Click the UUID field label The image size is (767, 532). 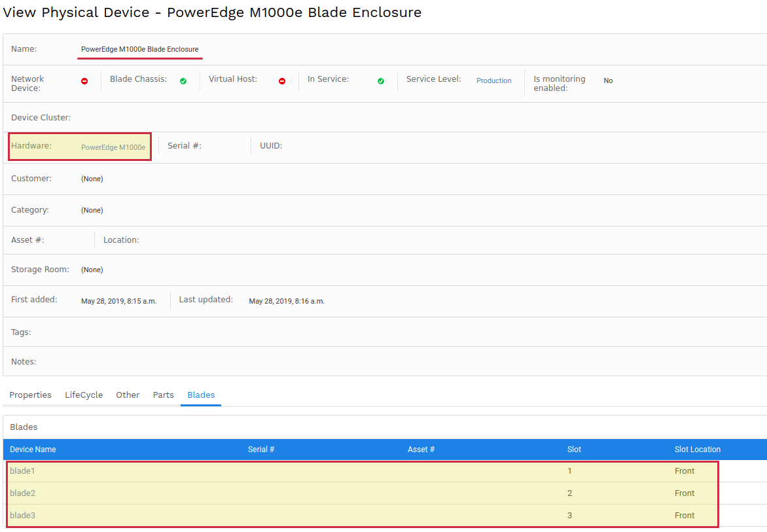tap(271, 146)
